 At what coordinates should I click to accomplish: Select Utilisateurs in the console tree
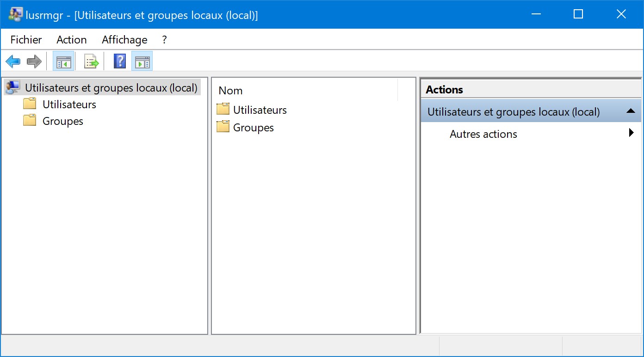pyautogui.click(x=69, y=105)
